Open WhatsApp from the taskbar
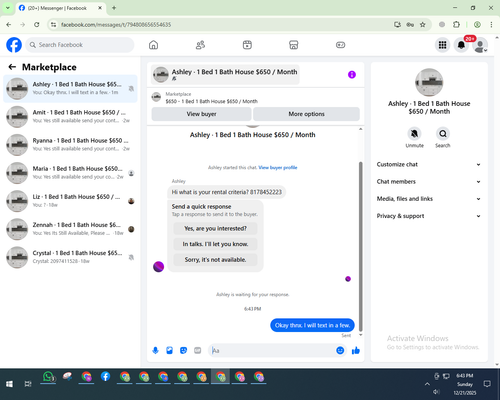This screenshot has width=500, height=400. pos(48,377)
